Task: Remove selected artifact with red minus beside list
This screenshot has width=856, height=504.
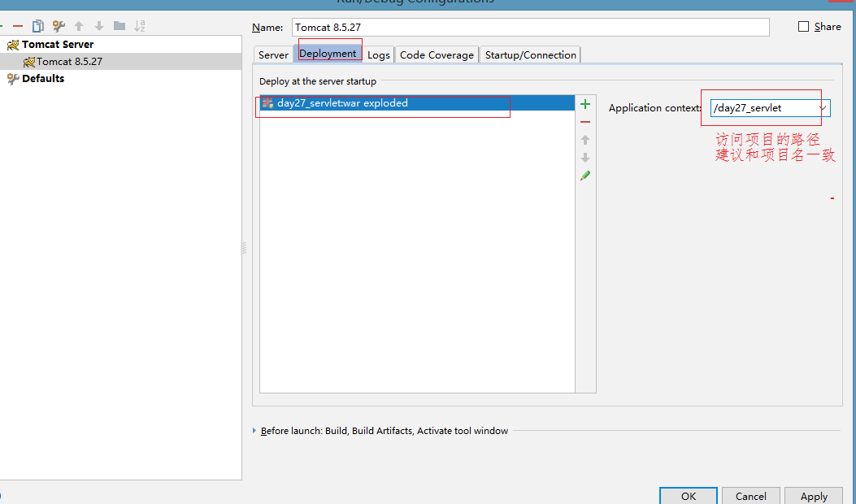Action: click(584, 122)
